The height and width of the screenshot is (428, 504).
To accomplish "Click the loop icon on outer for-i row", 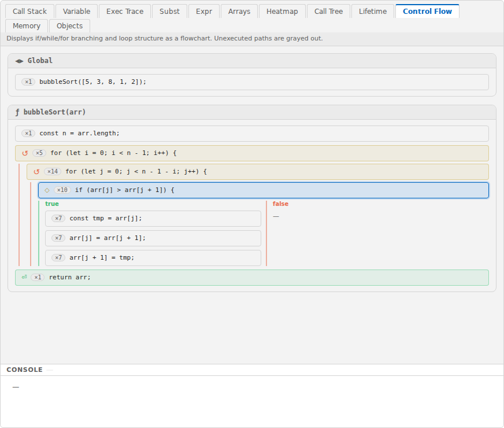I will click(x=25, y=153).
